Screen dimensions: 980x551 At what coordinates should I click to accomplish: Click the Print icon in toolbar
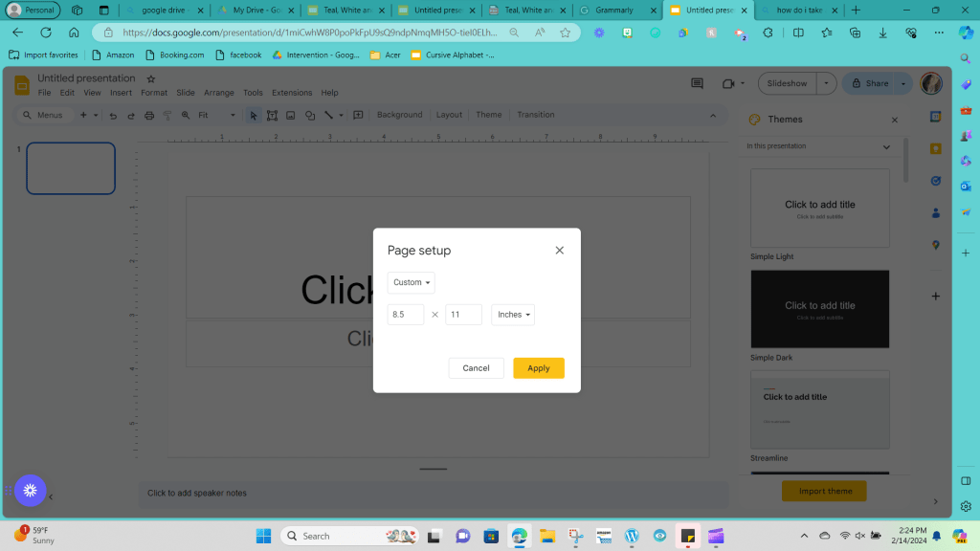[148, 115]
